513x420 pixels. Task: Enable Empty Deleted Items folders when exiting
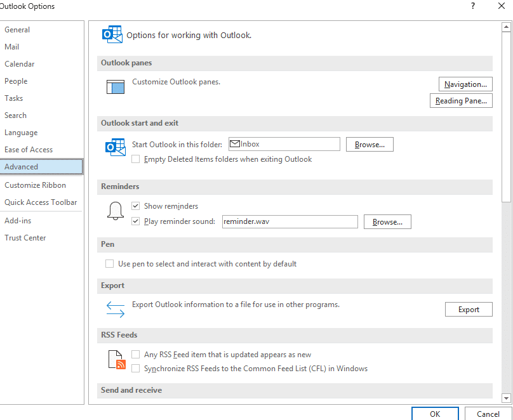pyautogui.click(x=136, y=159)
